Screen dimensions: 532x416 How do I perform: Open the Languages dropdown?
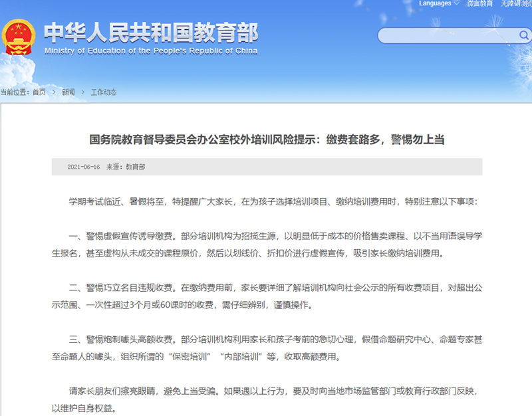(439, 3)
